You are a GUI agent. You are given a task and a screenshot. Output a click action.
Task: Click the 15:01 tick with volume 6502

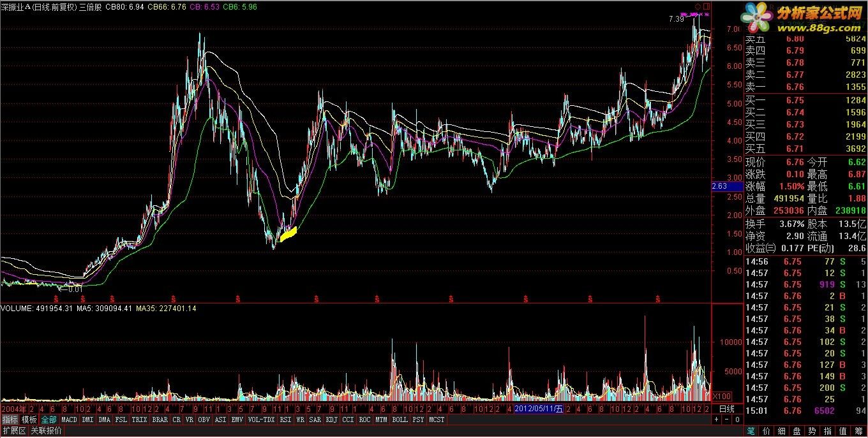tap(806, 411)
